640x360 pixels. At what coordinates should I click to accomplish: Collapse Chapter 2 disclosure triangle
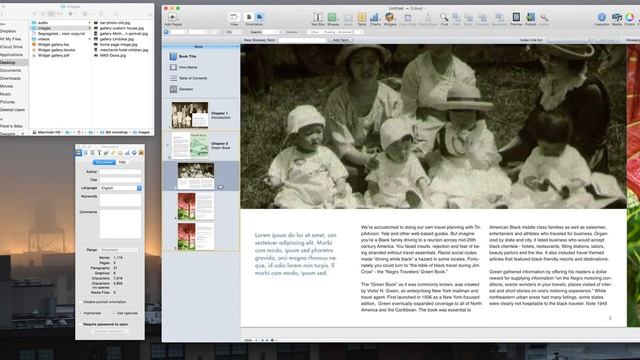[x=167, y=145]
